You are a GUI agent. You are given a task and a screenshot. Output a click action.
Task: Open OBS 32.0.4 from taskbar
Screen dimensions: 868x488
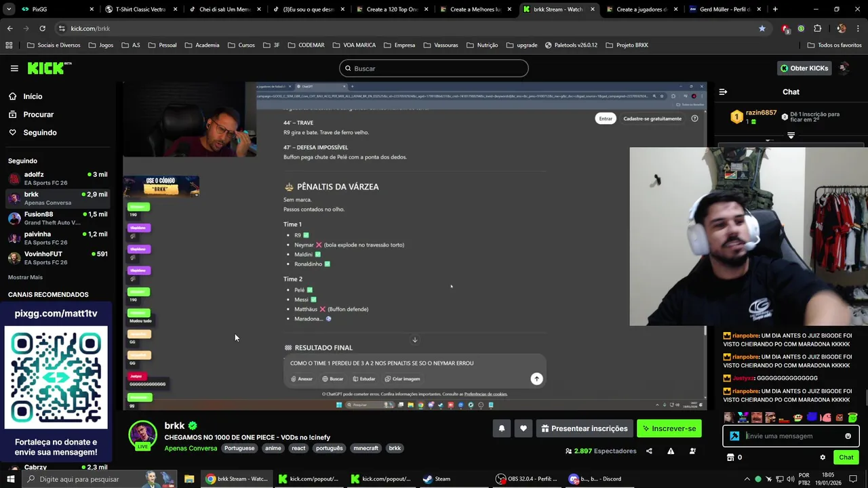click(526, 479)
